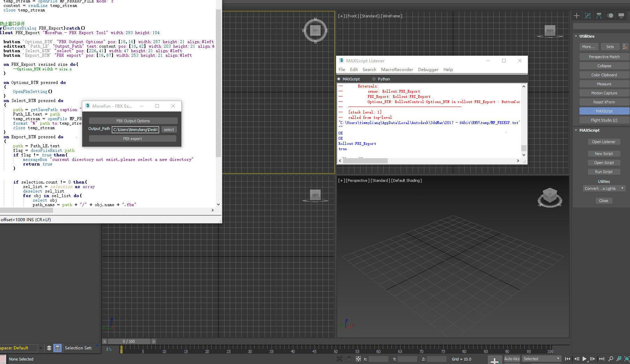Open the Selected key filter dropdown
The image size is (630, 364).
click(x=542, y=359)
